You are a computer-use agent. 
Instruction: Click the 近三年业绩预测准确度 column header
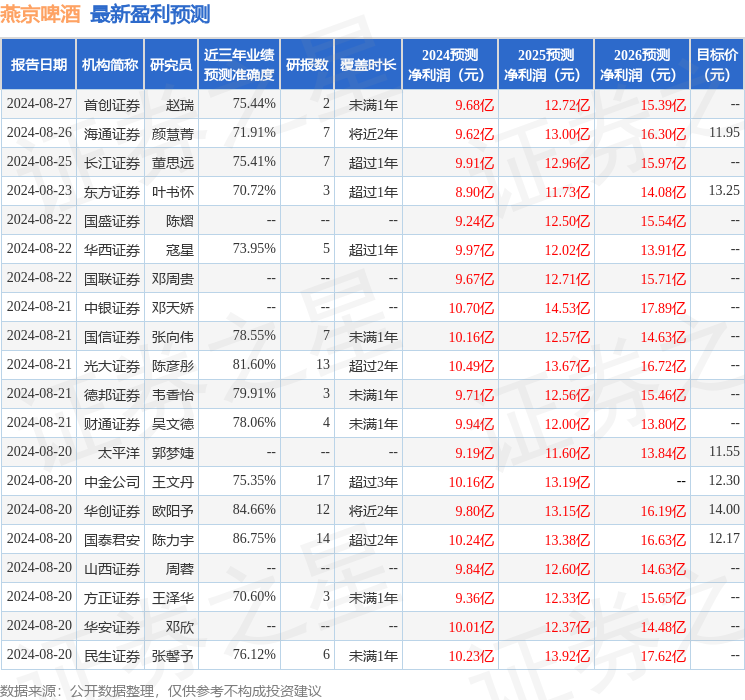239,64
